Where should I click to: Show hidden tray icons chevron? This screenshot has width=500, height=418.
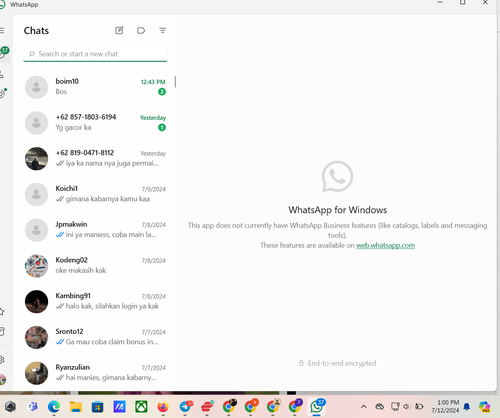pyautogui.click(x=364, y=407)
